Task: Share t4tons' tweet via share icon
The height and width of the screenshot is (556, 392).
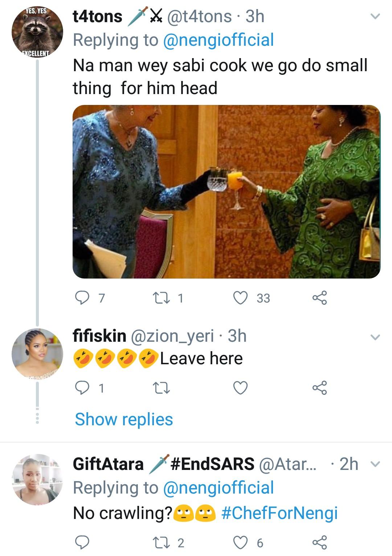Action: (320, 298)
